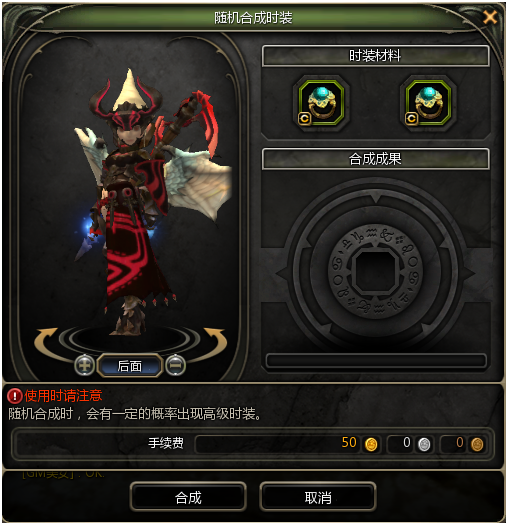
Task: Select the 时装材料 header
Action: coord(375,56)
